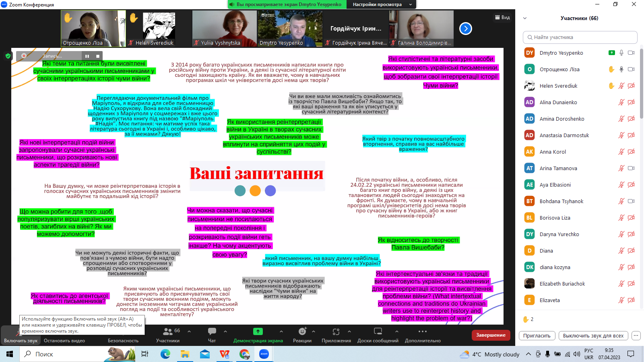644x362 pixels.
Task: Click the More (Дополнительно) three-dots icon
Action: coord(423,332)
